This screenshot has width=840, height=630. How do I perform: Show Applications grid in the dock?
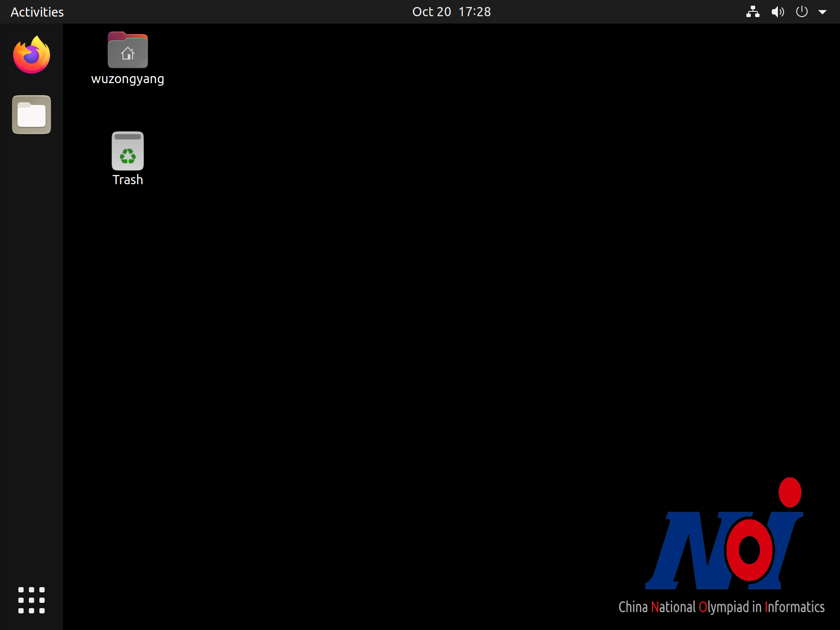(x=31, y=600)
